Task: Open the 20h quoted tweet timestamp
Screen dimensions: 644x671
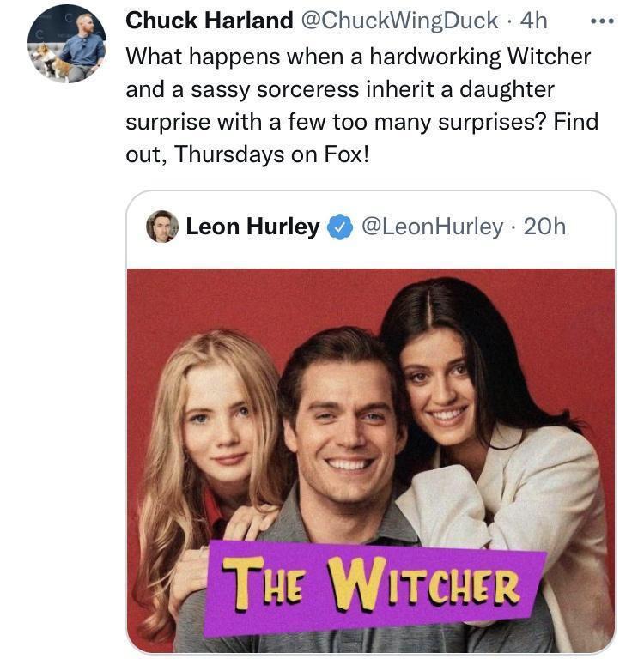Action: [x=544, y=227]
